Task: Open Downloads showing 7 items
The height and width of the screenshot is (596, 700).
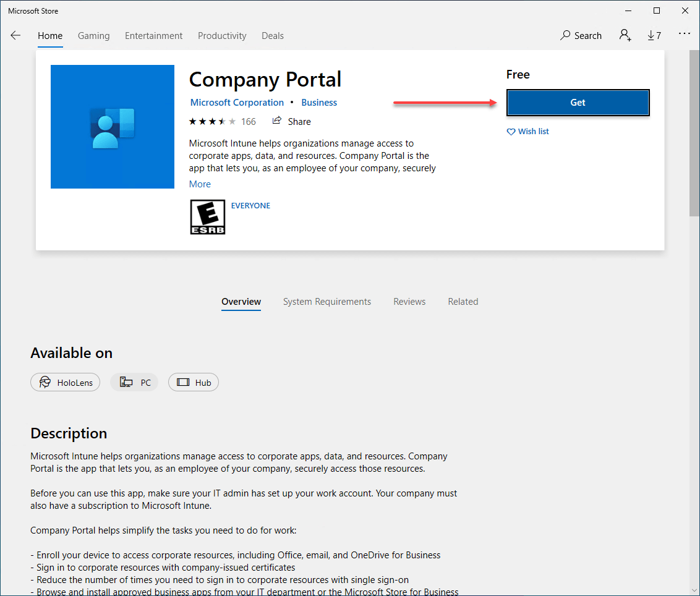Action: (x=654, y=35)
